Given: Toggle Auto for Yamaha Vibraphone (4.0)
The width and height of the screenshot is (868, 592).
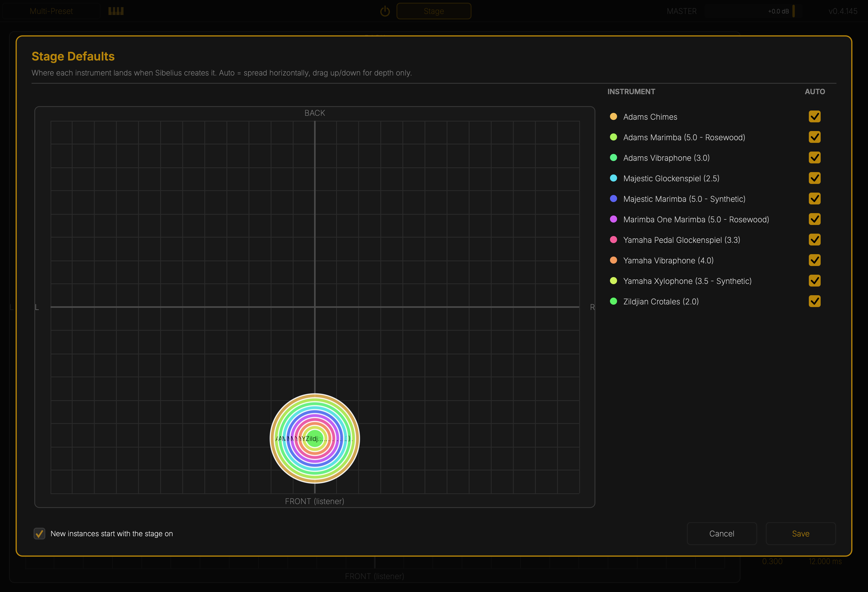Looking at the screenshot, I should tap(815, 260).
